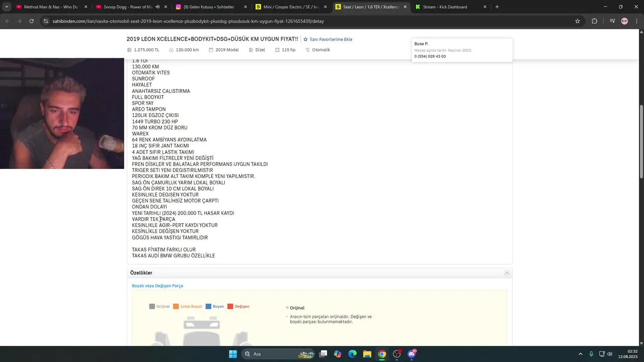644x362 pixels.
Task: Show hidden system tray icons chevron
Action: pyautogui.click(x=580, y=354)
